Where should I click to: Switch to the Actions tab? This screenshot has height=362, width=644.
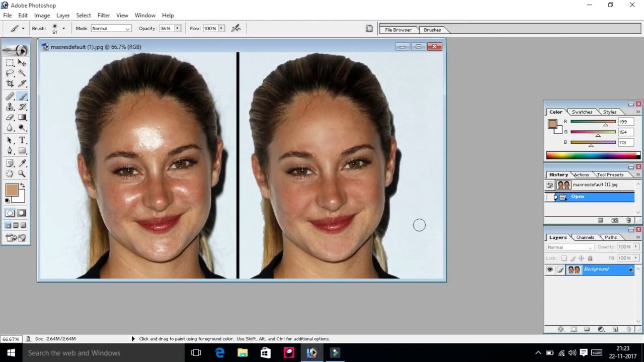click(x=581, y=175)
